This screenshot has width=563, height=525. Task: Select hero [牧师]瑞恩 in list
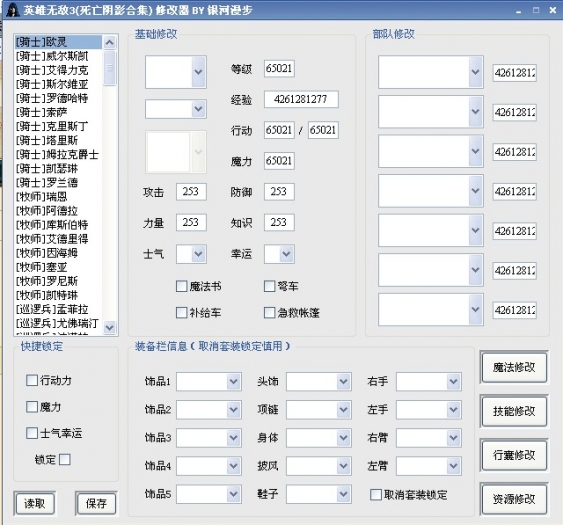41,196
